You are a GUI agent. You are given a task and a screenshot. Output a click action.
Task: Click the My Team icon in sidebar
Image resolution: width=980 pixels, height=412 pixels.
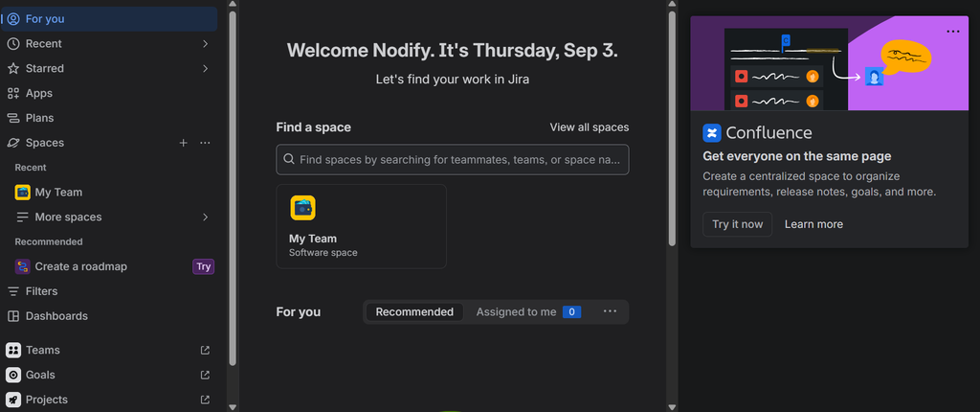pos(23,193)
